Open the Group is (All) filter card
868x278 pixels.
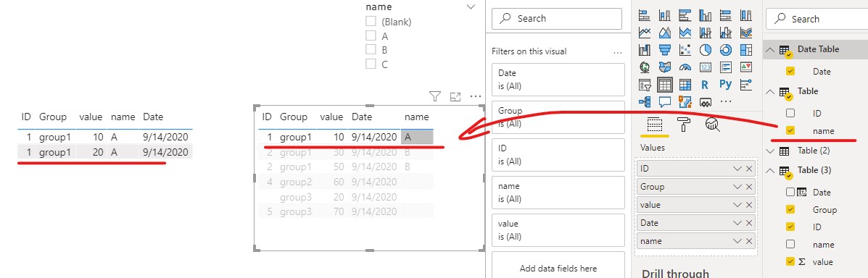click(x=558, y=117)
